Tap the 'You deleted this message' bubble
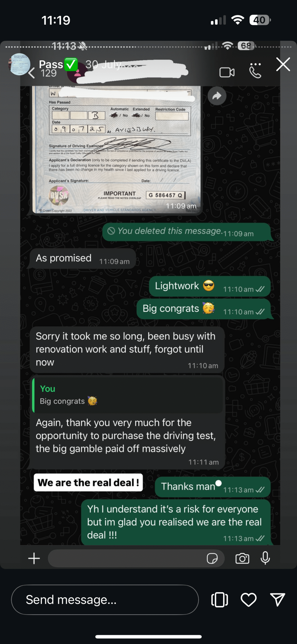 [186, 232]
